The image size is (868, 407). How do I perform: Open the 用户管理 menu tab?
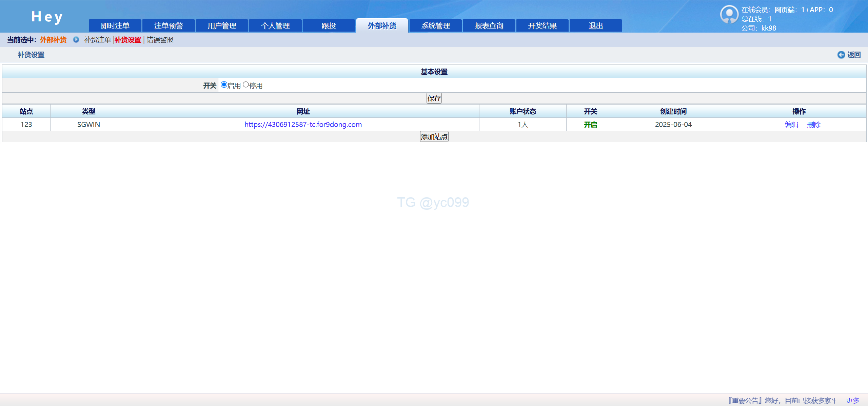222,26
